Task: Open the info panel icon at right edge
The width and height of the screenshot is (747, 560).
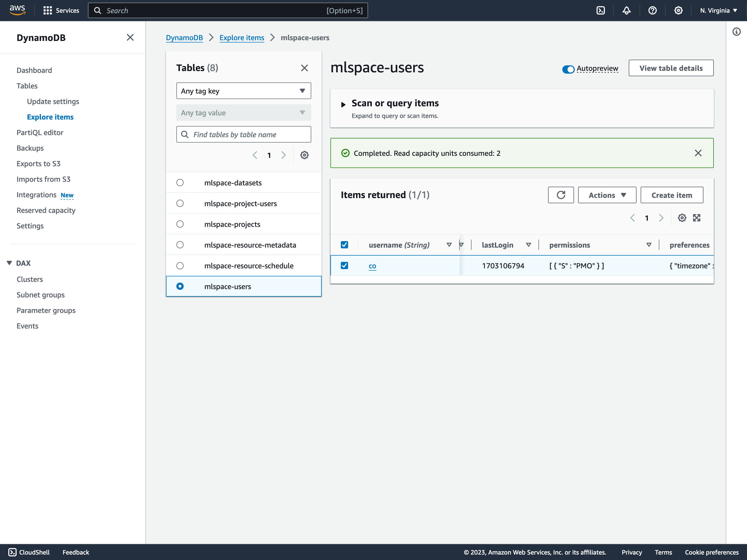Action: 737,32
